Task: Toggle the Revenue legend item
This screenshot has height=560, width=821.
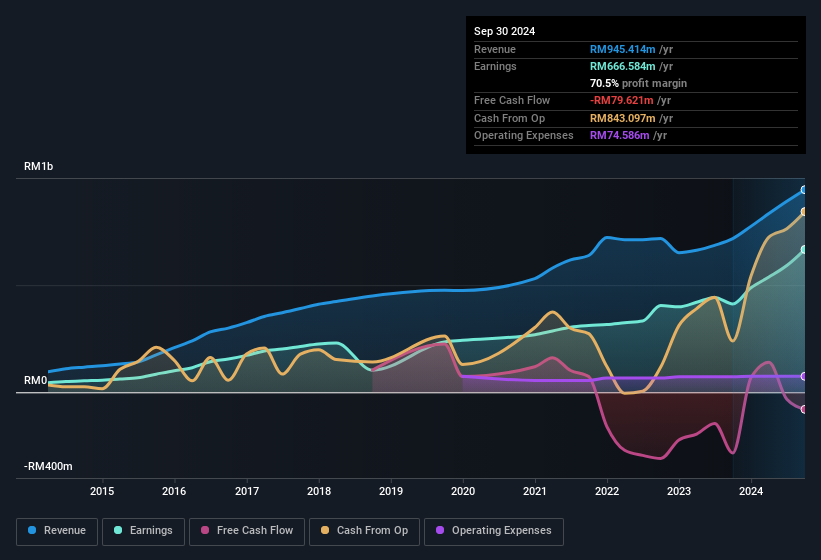Action: (x=57, y=531)
